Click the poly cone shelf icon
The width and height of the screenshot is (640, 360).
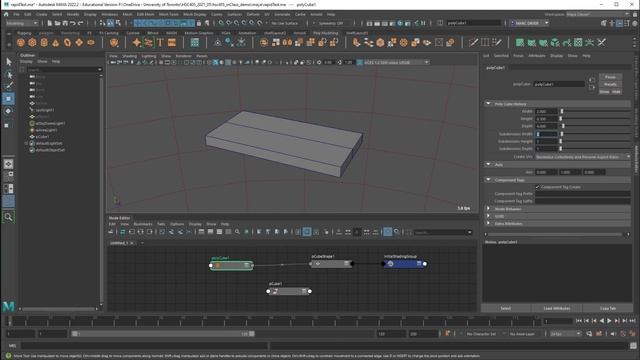[56, 42]
